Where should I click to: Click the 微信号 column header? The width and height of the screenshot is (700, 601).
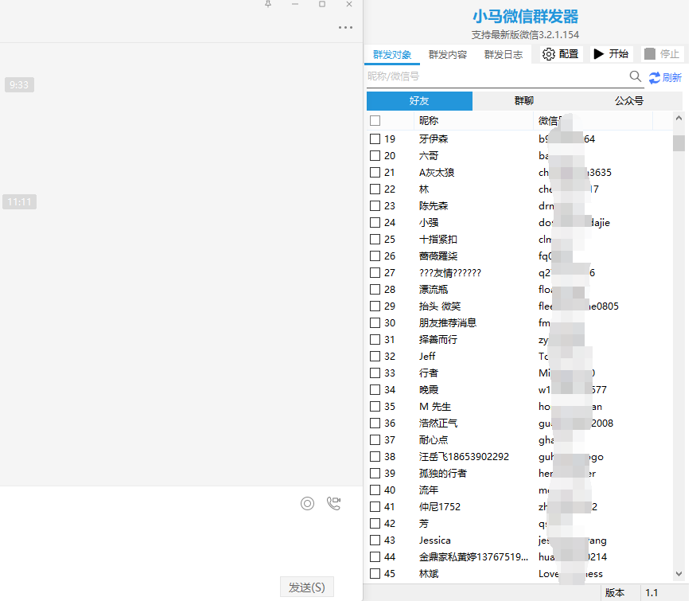tap(593, 121)
